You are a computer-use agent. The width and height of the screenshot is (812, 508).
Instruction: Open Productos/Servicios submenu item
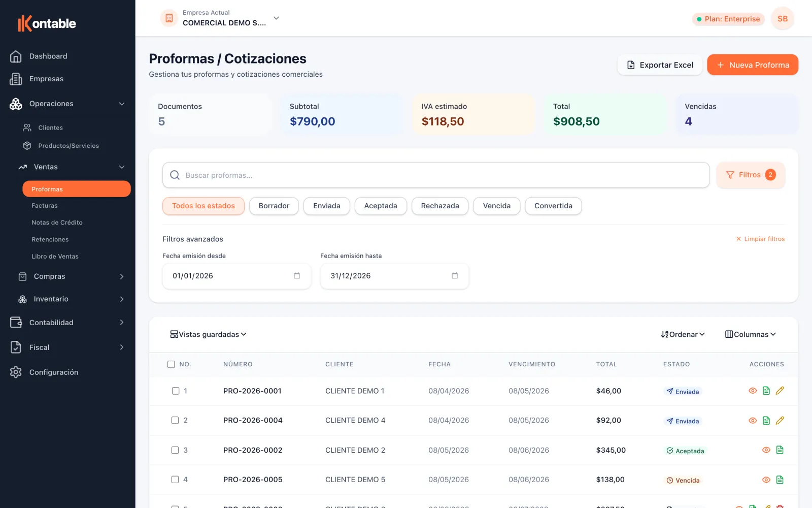click(x=69, y=146)
